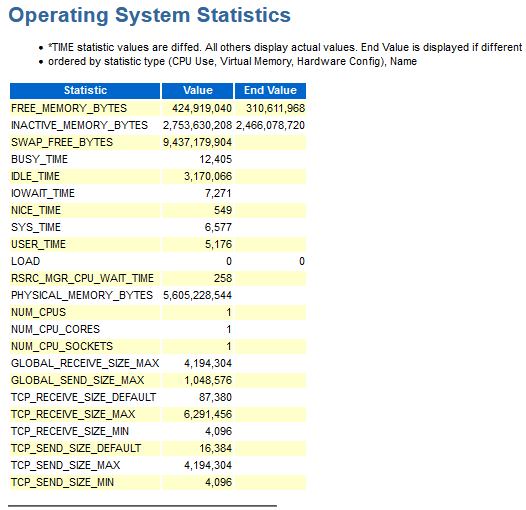The width and height of the screenshot is (526, 510).
Task: Select the RSRC_MGR_CPU_WAIT_TIME label
Action: pyautogui.click(x=82, y=278)
